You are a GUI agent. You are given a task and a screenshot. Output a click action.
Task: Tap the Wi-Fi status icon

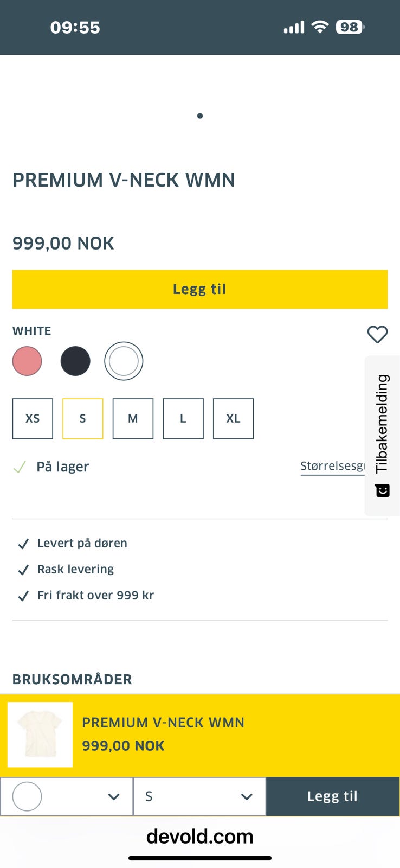(x=320, y=27)
